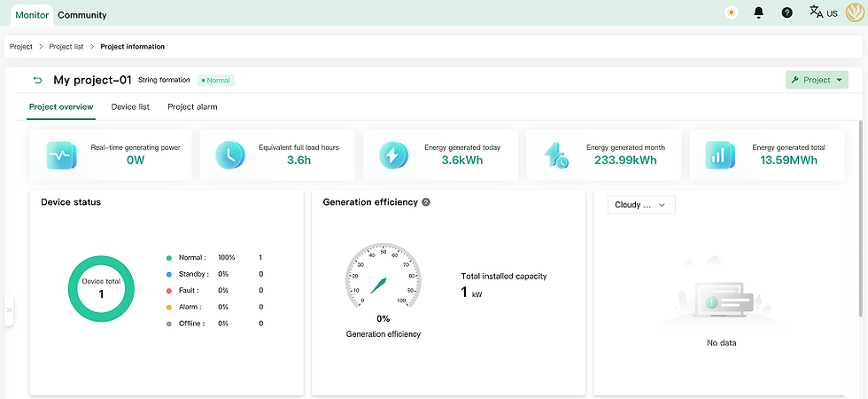Viewport: 868px width, 399px height.
Task: Click the 0% generation efficiency reading
Action: pyautogui.click(x=383, y=318)
